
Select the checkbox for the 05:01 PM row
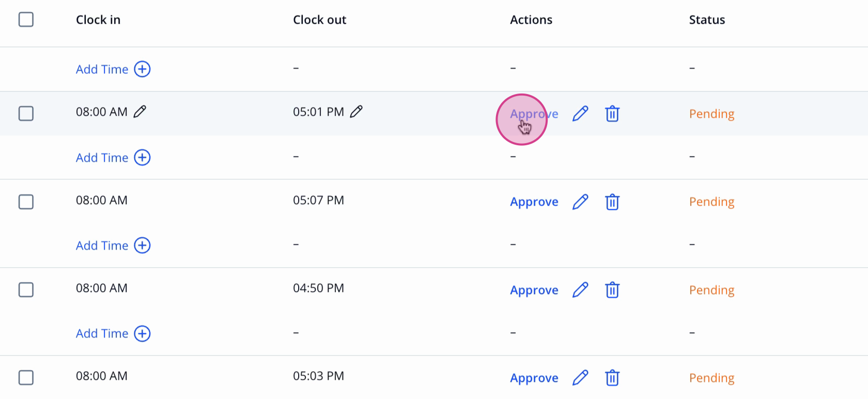[x=26, y=113]
